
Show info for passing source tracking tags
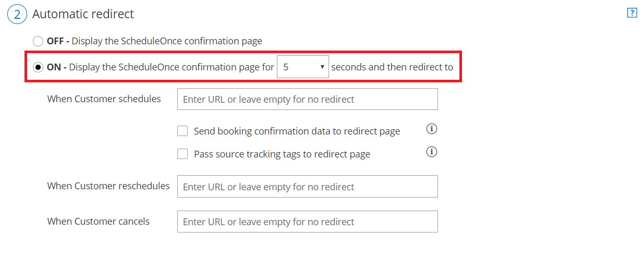pyautogui.click(x=431, y=152)
